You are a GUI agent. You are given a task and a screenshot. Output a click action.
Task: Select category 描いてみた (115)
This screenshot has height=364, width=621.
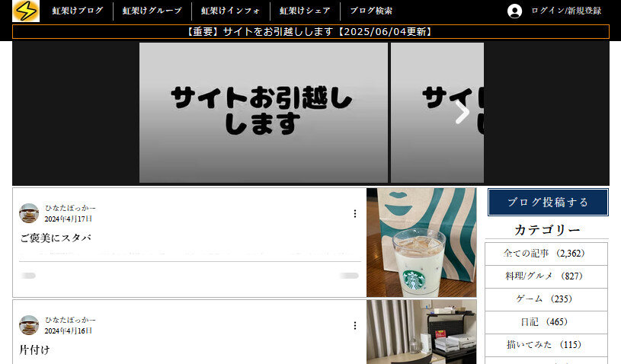546,345
